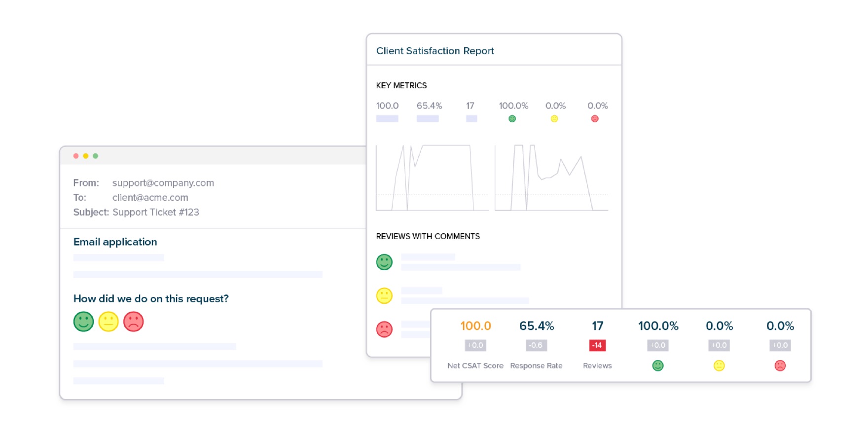
Task: Click the +0.0 badge under Net CSAT 100.0
Action: (475, 345)
